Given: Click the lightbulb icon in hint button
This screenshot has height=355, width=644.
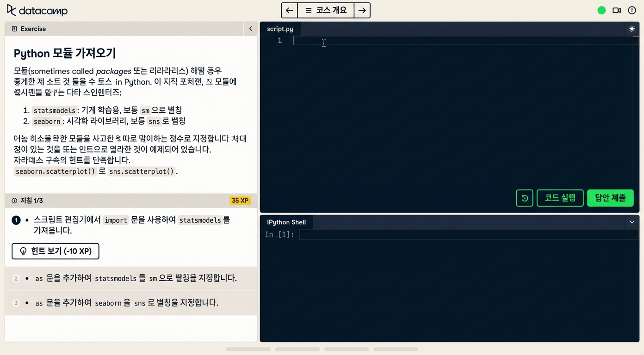Looking at the screenshot, I should (23, 251).
